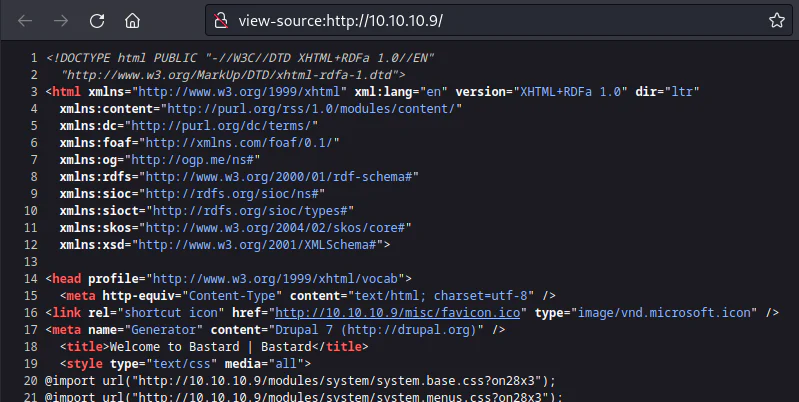
Task: Click the dir ltr attribute value
Action: (681, 92)
